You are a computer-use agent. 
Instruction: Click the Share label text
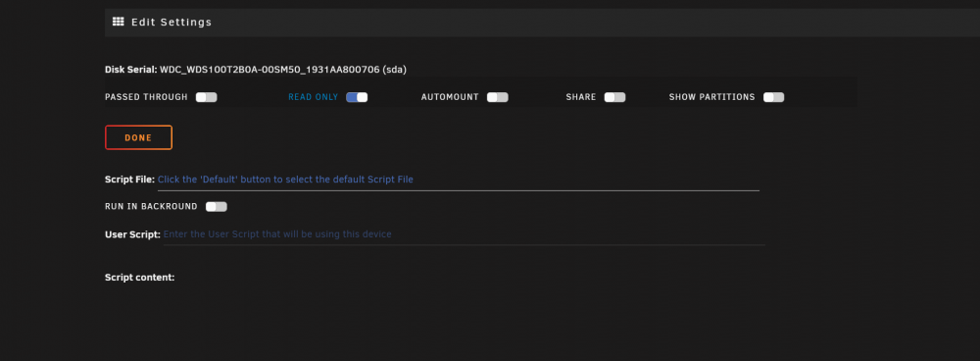tap(581, 97)
